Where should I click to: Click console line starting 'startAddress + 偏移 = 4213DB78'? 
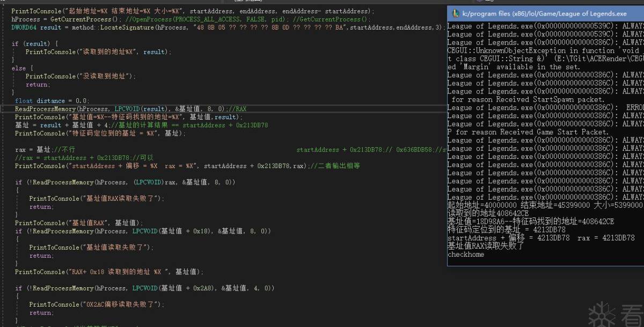coord(541,238)
